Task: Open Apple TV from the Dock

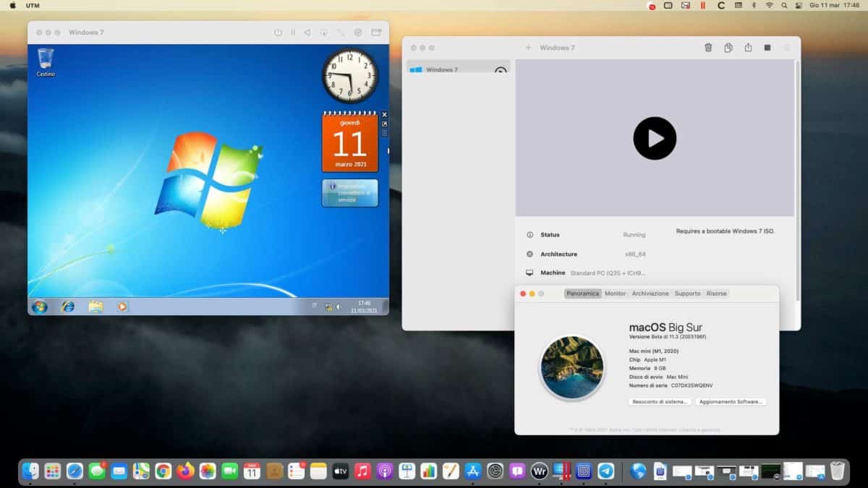Action: click(341, 471)
